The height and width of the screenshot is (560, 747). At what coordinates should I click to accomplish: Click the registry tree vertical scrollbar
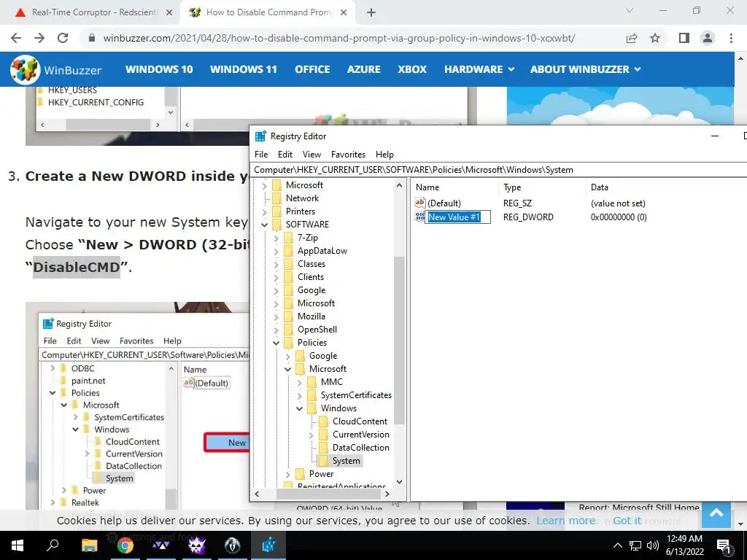click(x=399, y=341)
